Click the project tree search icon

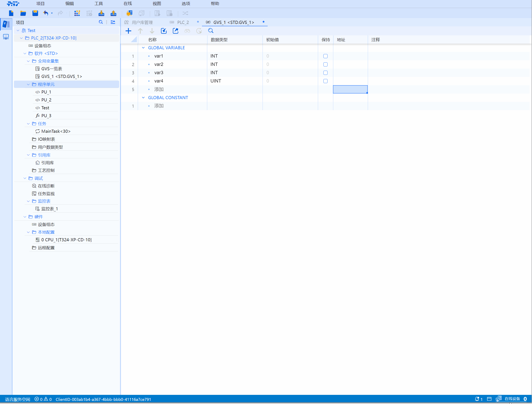[101, 22]
